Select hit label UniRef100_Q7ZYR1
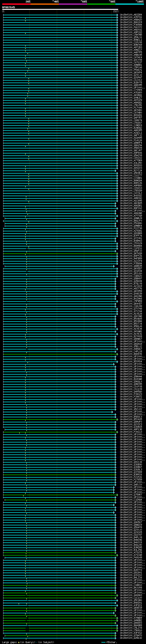Viewport: 146px width, 644px height. [x=131, y=239]
